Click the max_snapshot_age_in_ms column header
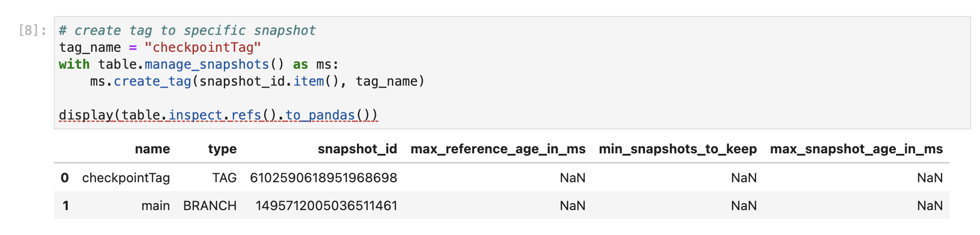Viewport: 980px width, 235px height. tap(856, 149)
